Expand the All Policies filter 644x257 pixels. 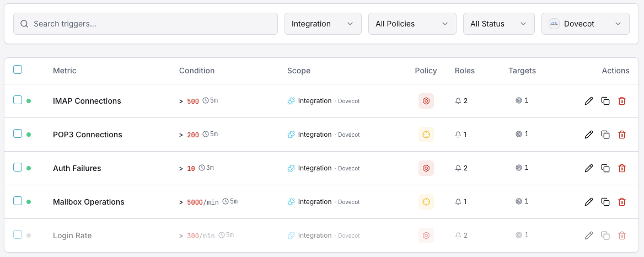[x=412, y=24]
